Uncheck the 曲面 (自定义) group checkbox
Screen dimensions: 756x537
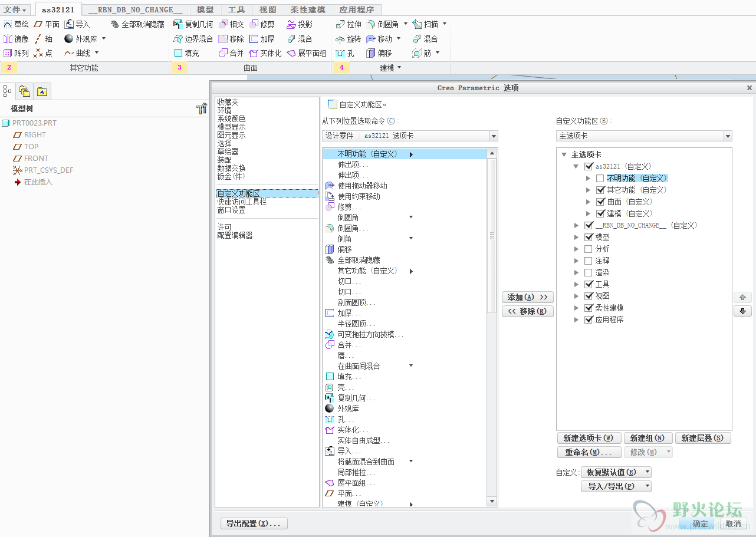tap(600, 202)
